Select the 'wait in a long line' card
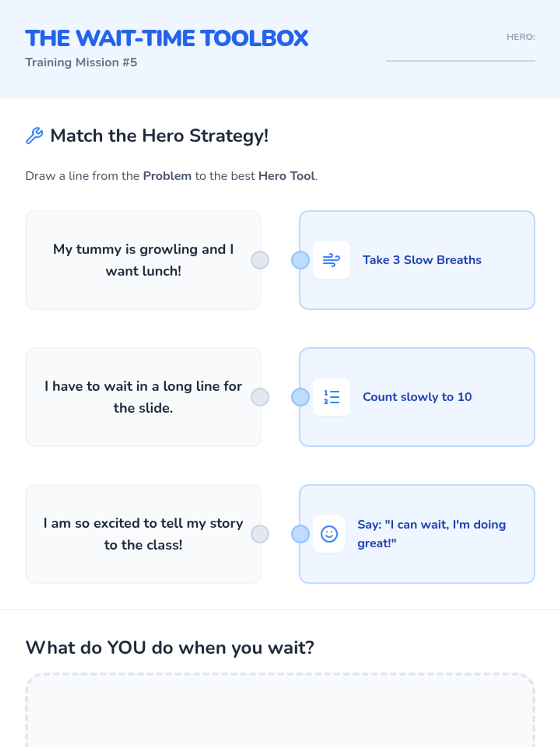The width and height of the screenshot is (560, 747). click(143, 397)
